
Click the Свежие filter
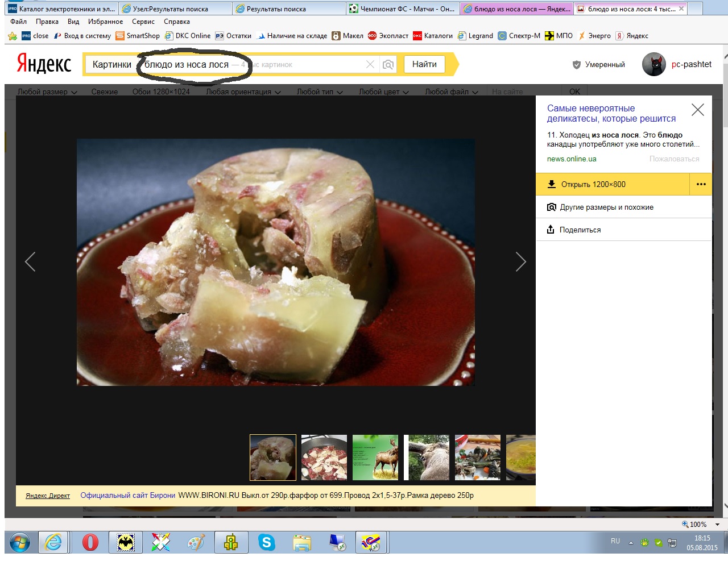pos(105,92)
